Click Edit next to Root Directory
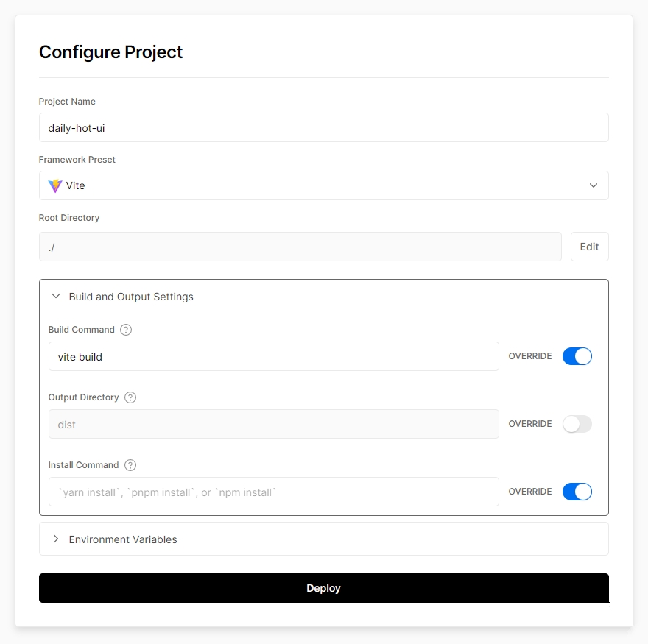 pyautogui.click(x=589, y=247)
